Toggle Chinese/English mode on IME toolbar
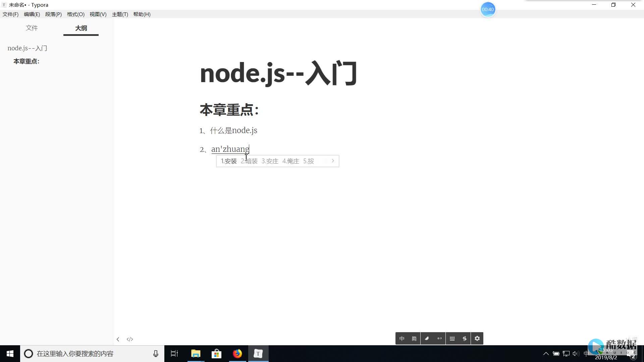Image resolution: width=644 pixels, height=362 pixels. tap(402, 339)
